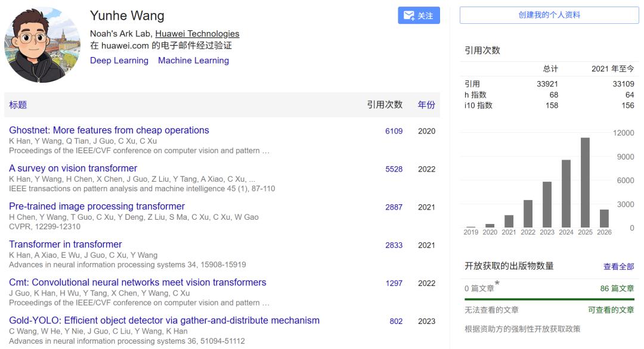Open the 86 available articles link
Screen dimensions: 644x349
pyautogui.click(x=617, y=288)
